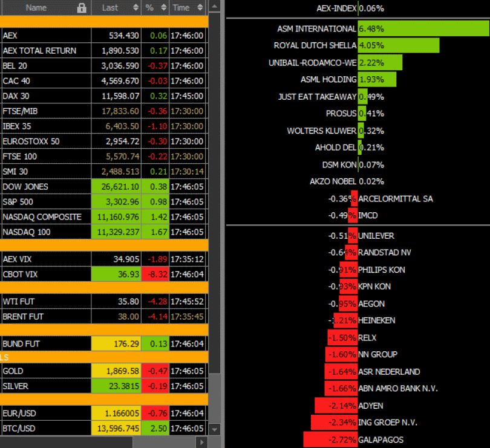This screenshot has height=448, width=490.
Task: Select the AEX row name
Action: pyautogui.click(x=10, y=36)
